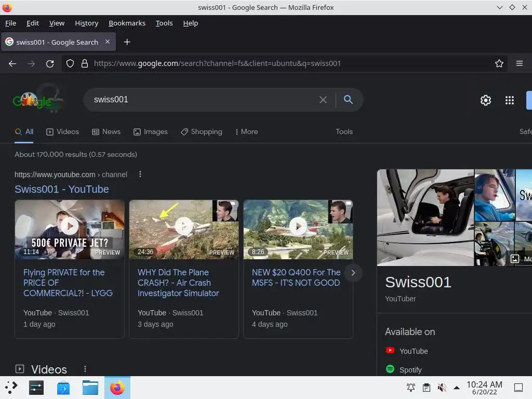Play the Q400 MSFS video thumbnail
This screenshot has width=532, height=399.
pyautogui.click(x=298, y=230)
